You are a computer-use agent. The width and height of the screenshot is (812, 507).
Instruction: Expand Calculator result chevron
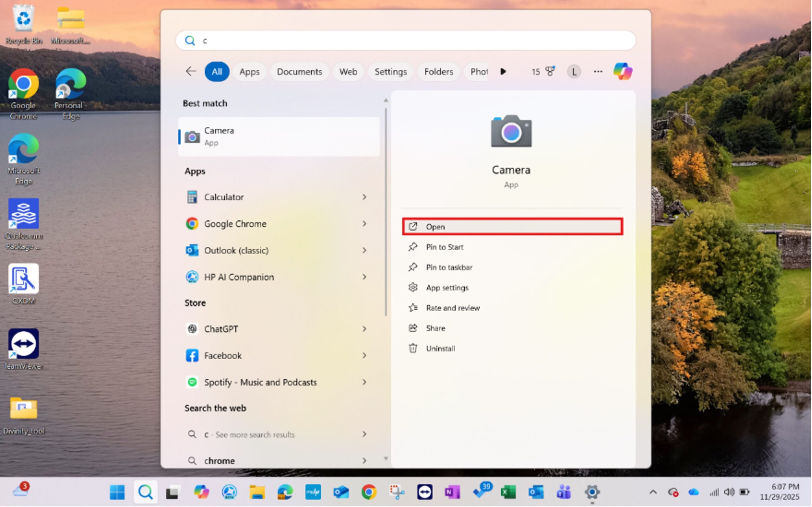click(364, 197)
